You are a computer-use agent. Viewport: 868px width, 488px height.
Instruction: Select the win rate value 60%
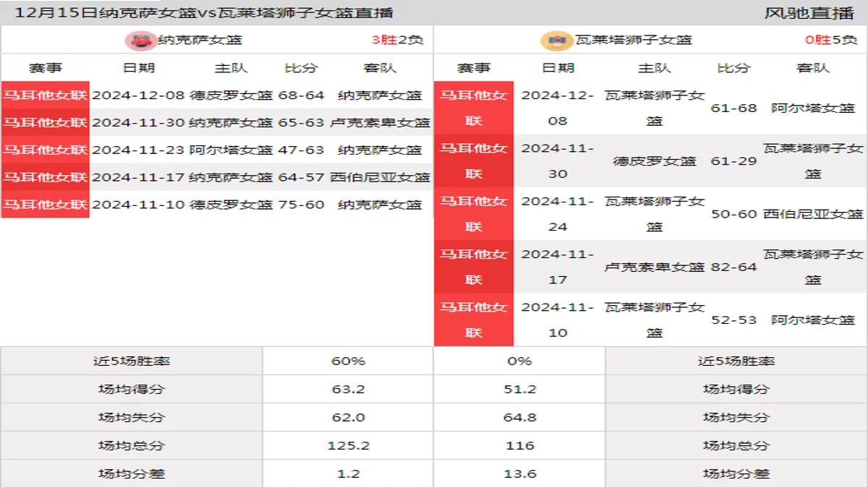point(348,361)
